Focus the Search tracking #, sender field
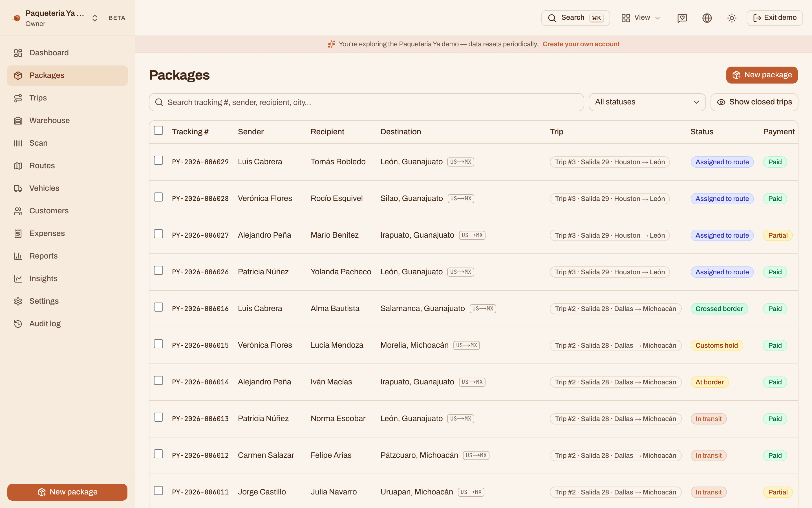The width and height of the screenshot is (812, 508). (x=367, y=102)
